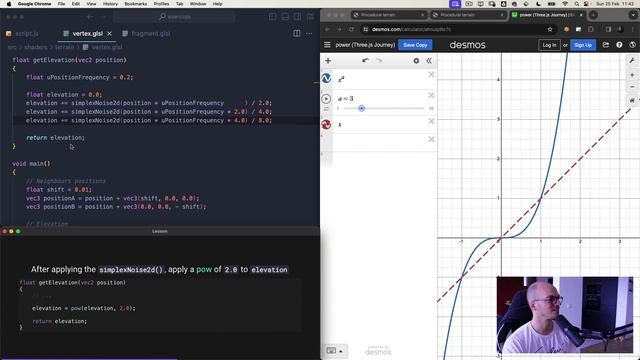Click the shaders breadcrumb segment
The image size is (640, 360).
click(x=36, y=47)
